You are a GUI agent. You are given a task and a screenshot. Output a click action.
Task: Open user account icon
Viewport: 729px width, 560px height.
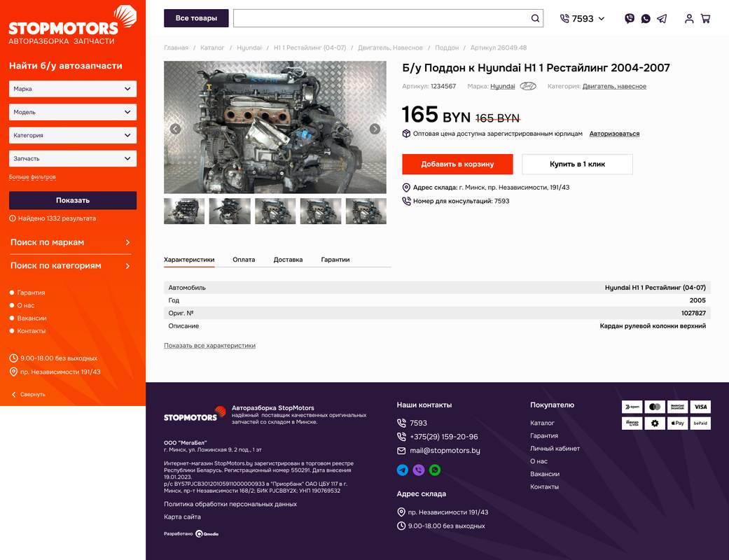pos(689,19)
